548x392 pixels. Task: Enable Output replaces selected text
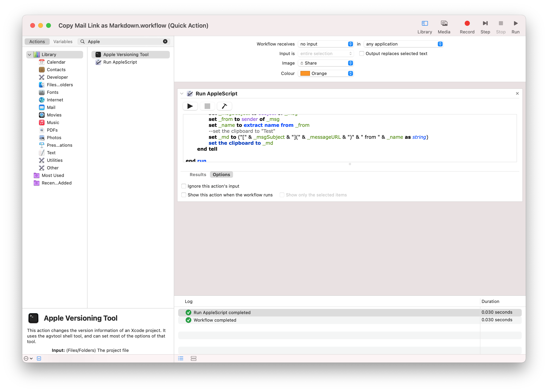[361, 54]
